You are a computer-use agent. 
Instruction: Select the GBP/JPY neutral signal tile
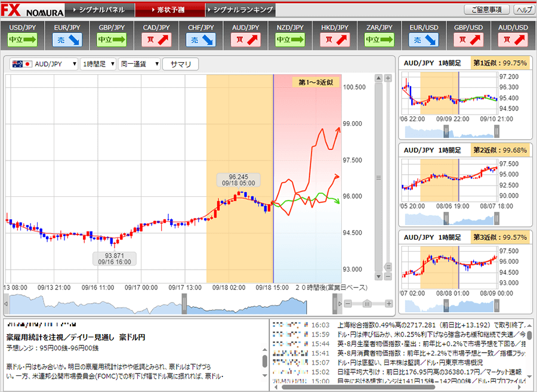[x=112, y=36]
